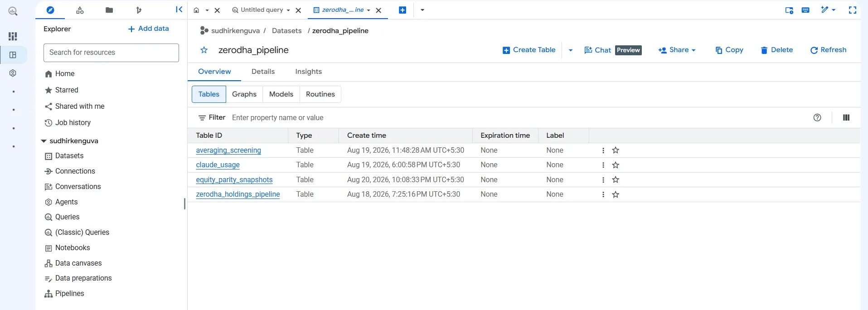
Task: Switch to the Insights tab
Action: coord(308,72)
